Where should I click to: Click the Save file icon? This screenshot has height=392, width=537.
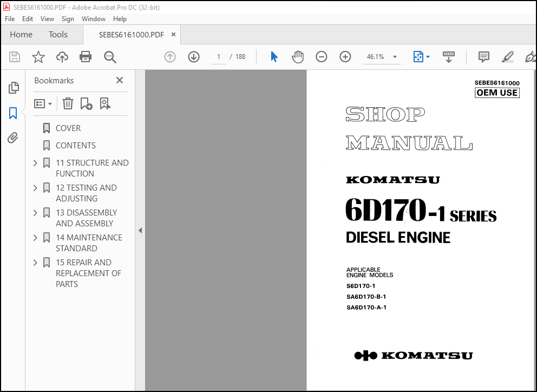coord(15,57)
